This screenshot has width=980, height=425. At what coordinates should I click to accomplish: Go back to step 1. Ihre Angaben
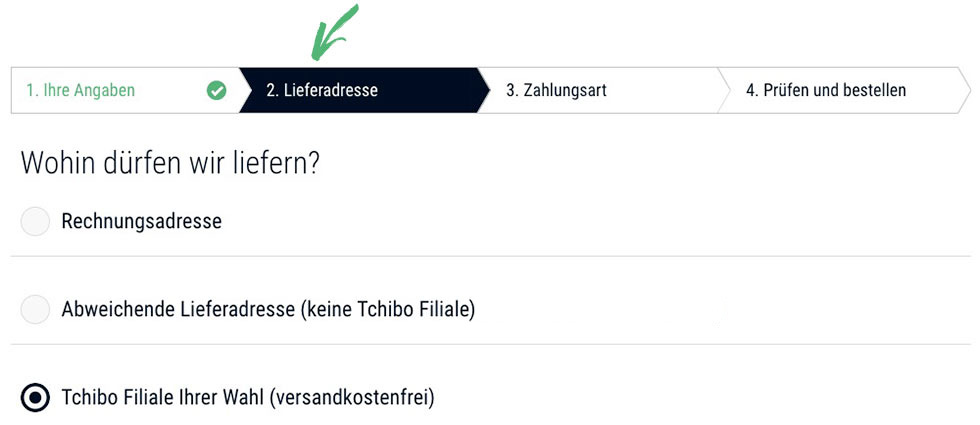[125, 91]
